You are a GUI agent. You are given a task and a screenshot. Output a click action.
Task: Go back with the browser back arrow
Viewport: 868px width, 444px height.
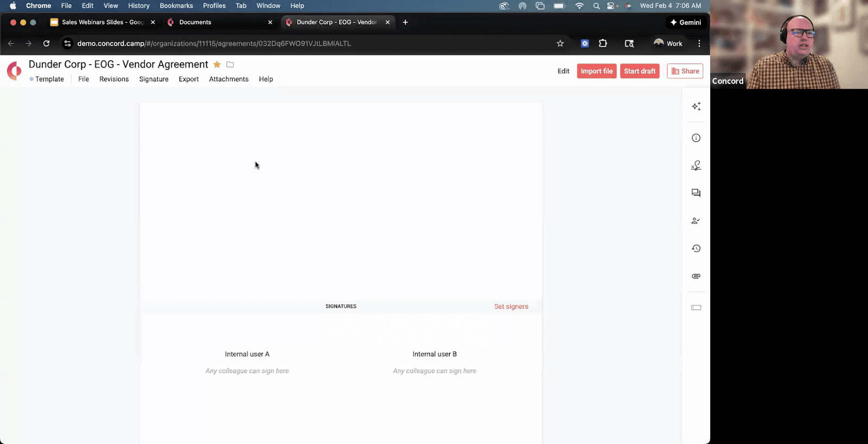pyautogui.click(x=11, y=43)
